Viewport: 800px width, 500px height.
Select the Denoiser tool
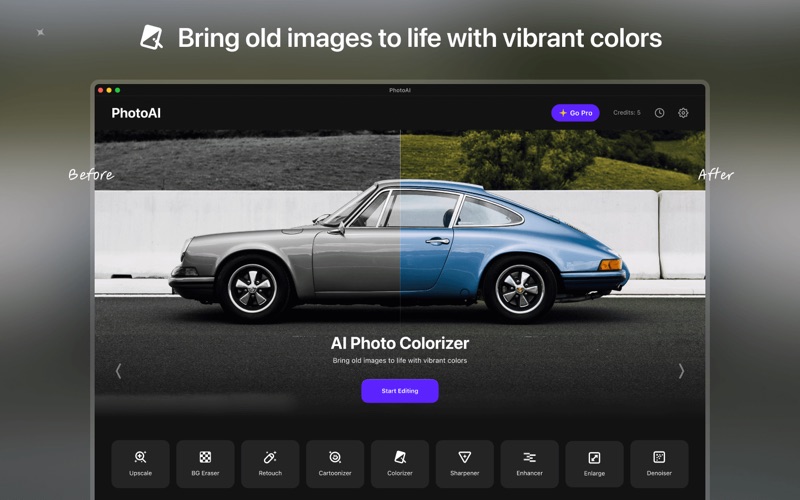click(659, 463)
